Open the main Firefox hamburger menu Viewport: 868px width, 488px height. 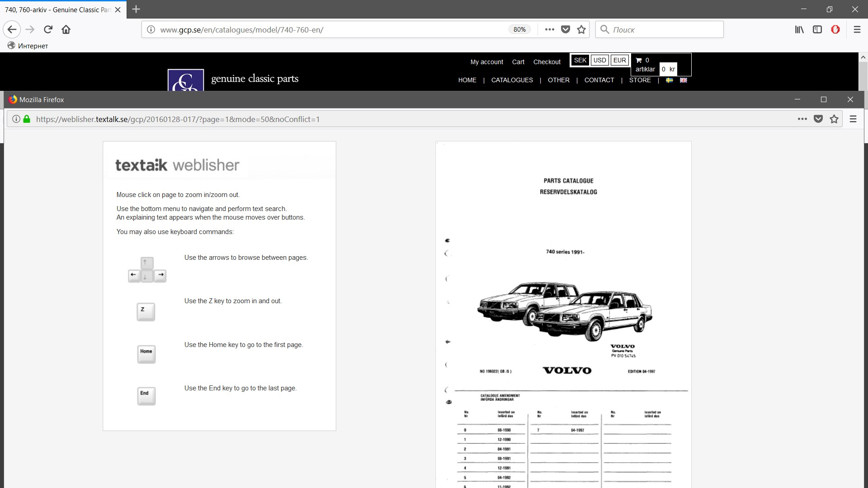857,30
